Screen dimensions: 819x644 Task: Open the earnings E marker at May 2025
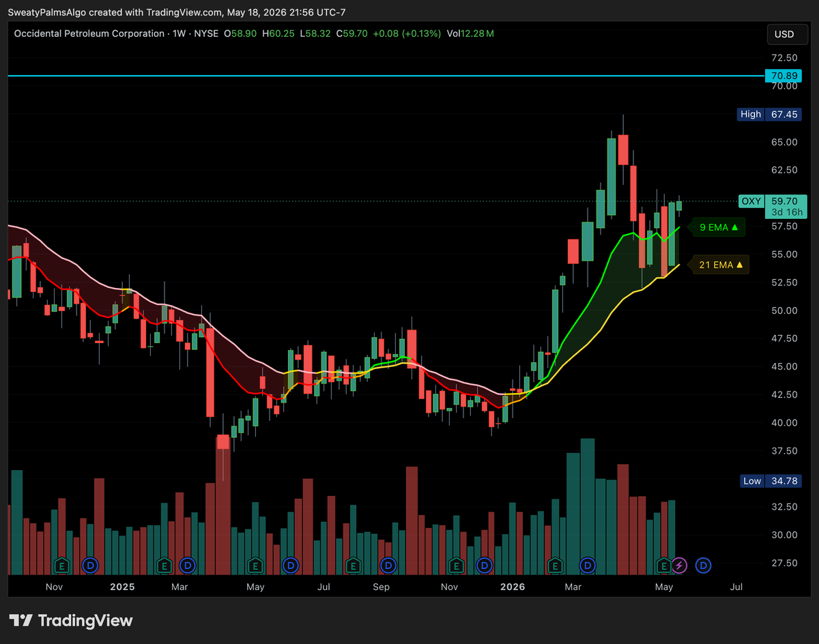(x=255, y=565)
